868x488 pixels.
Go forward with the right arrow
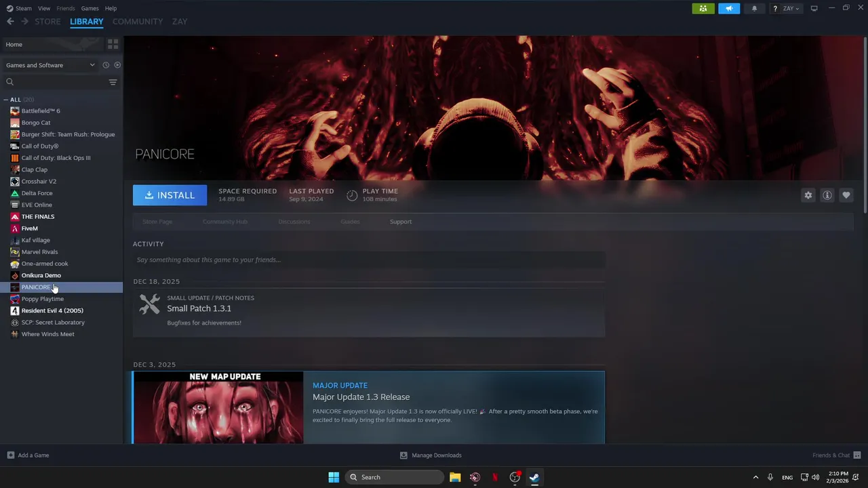pyautogui.click(x=24, y=22)
